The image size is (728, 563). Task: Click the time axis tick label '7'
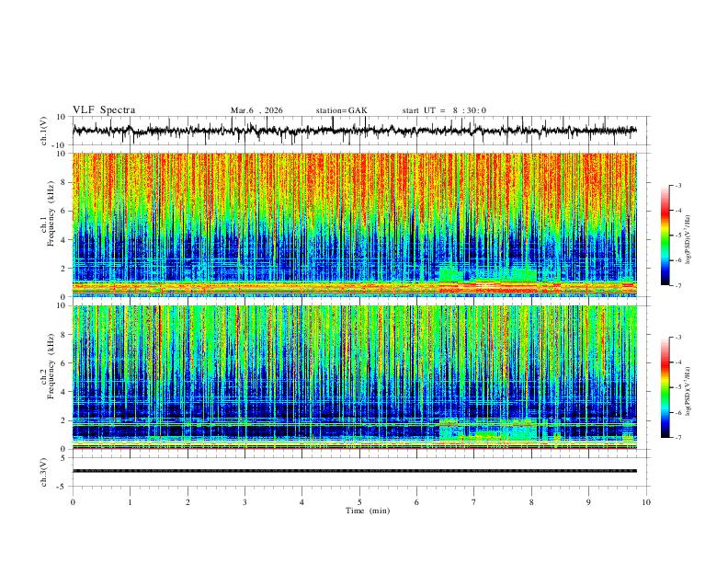474,502
